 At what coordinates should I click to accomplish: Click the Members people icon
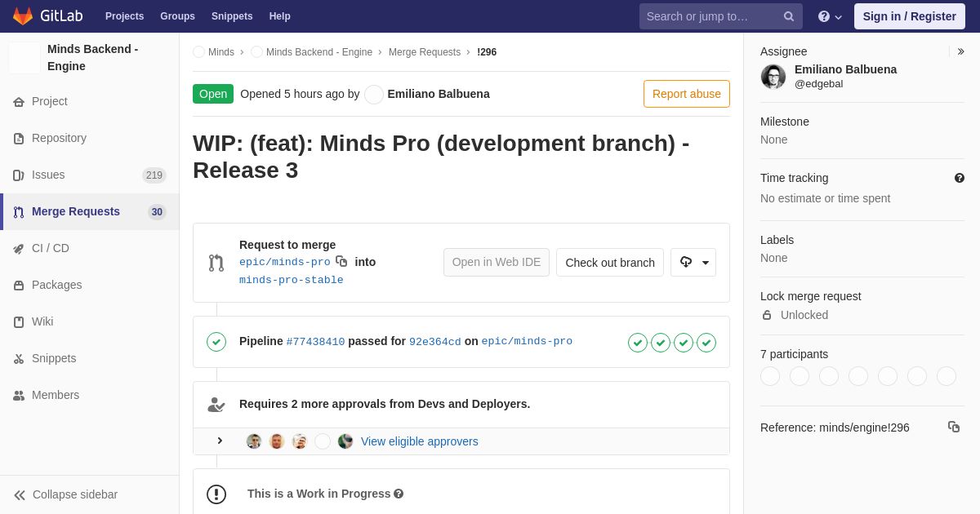pos(19,396)
